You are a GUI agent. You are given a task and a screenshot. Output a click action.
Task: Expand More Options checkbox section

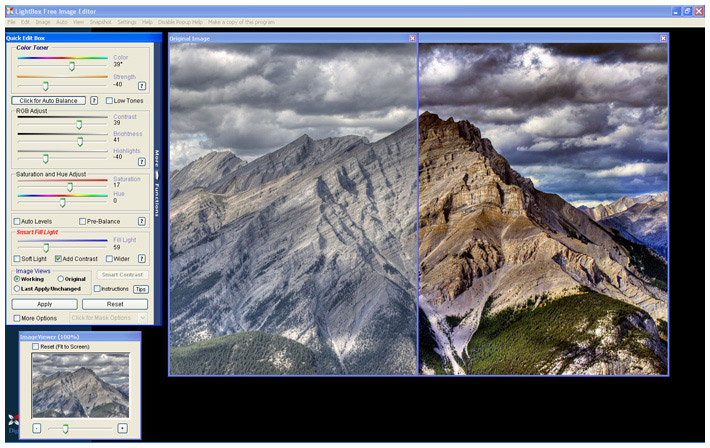click(17, 318)
